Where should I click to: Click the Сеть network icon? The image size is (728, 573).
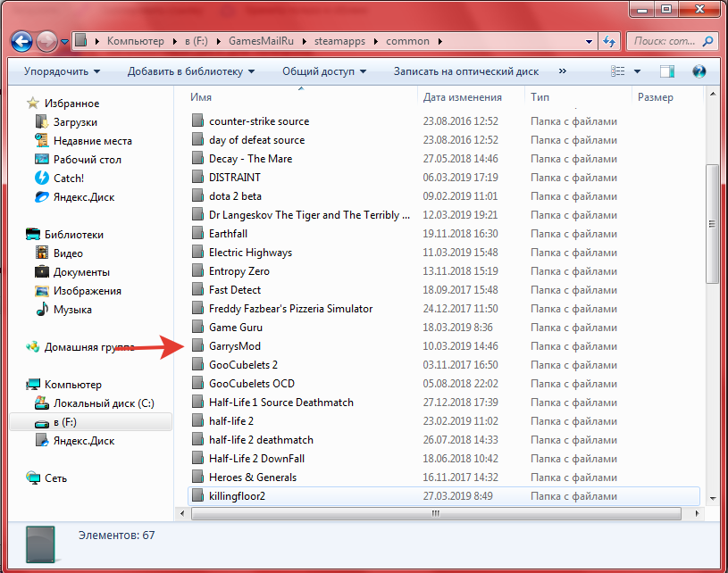[x=33, y=477]
